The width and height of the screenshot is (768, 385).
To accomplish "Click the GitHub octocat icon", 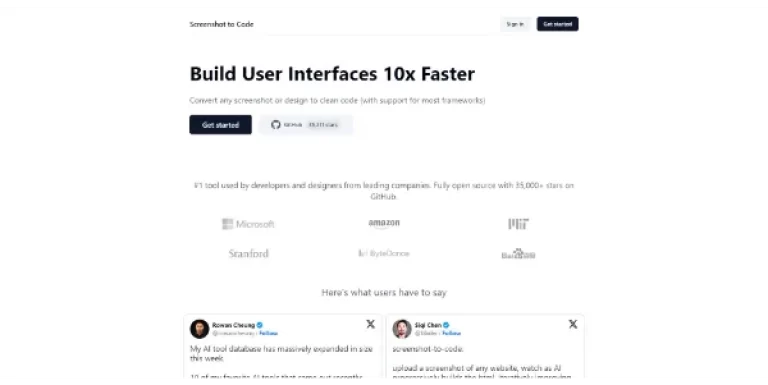I will [x=276, y=125].
